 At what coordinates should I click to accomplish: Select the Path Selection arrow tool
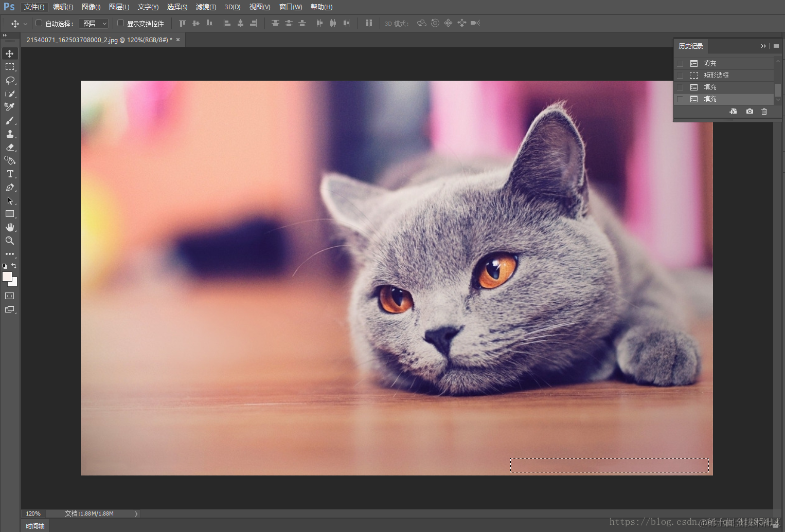(10, 200)
